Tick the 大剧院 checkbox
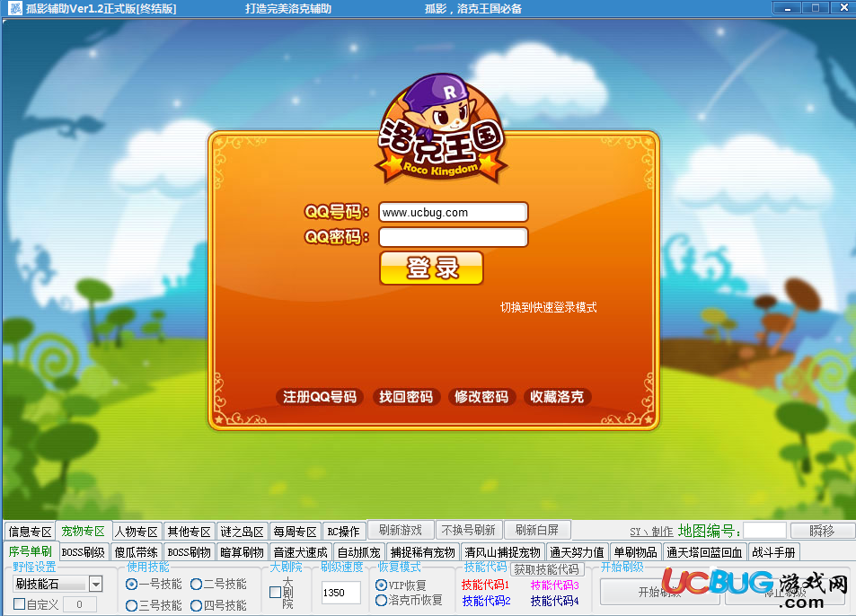The image size is (856, 616). click(x=276, y=593)
